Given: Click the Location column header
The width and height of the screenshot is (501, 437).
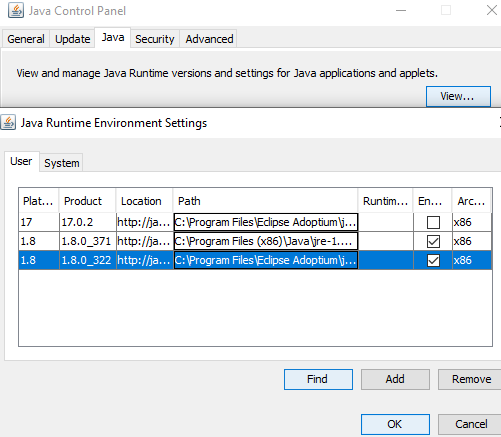Looking at the screenshot, I should tap(144, 201).
